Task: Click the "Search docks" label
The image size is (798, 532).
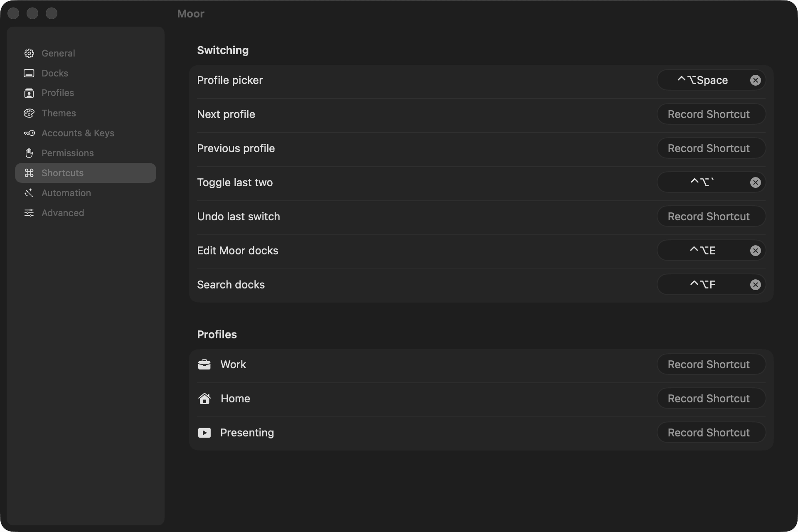Action: click(x=231, y=285)
